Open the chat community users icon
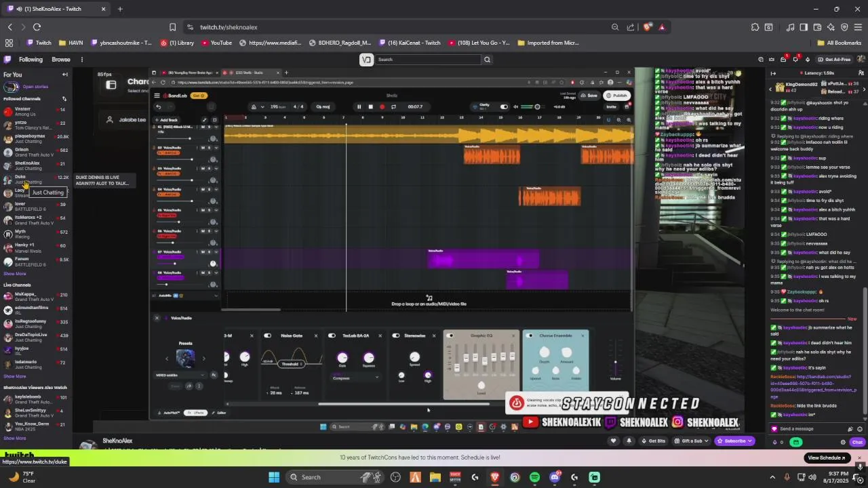 862,73
